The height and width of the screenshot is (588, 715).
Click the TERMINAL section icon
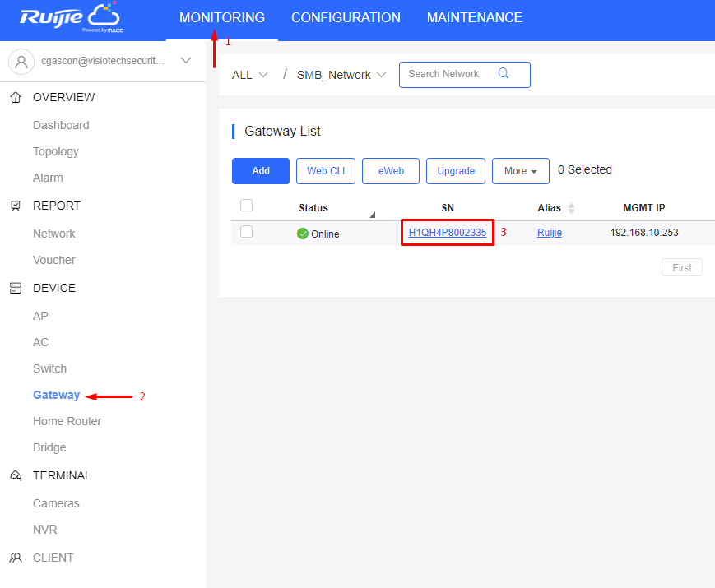(16, 475)
